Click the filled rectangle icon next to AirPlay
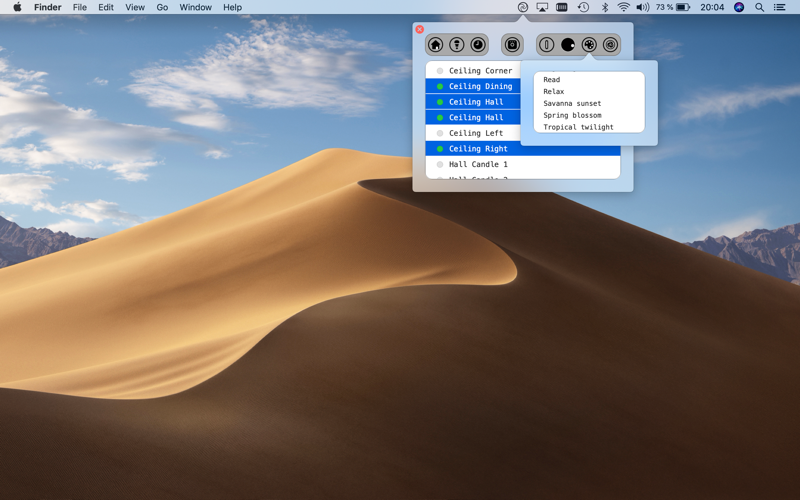 (562, 7)
